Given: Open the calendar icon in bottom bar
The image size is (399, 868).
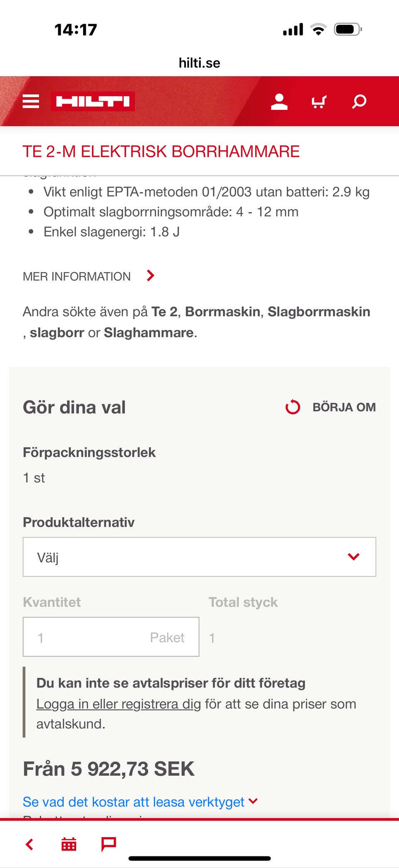Looking at the screenshot, I should 69,844.
